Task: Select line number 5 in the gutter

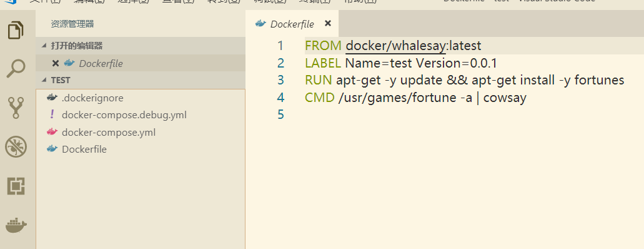Action: click(x=280, y=114)
